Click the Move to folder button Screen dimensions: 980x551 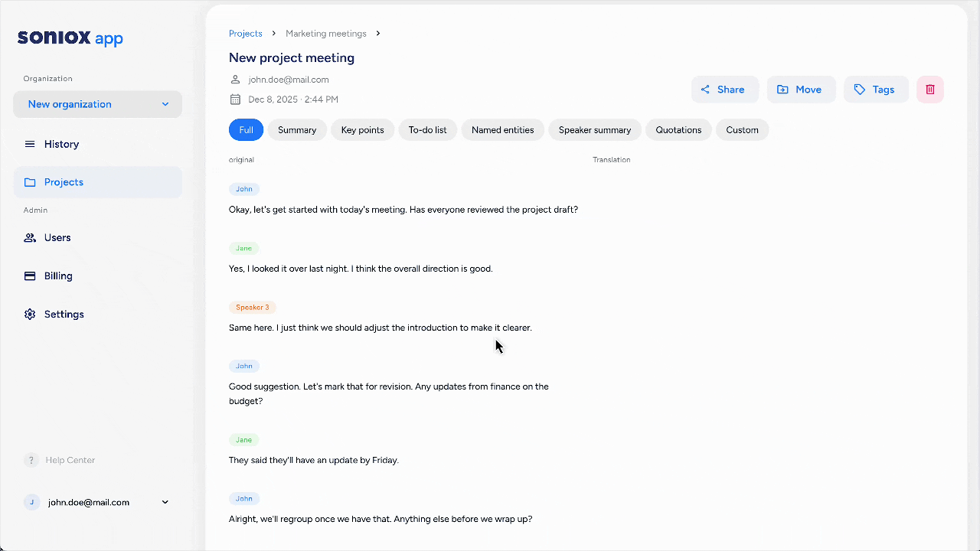(800, 90)
